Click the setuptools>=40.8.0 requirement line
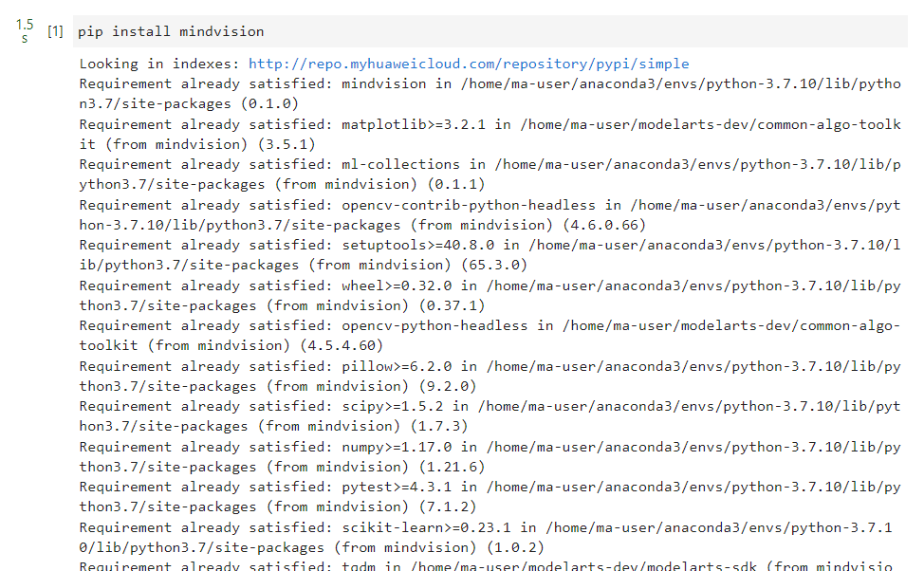 490,255
